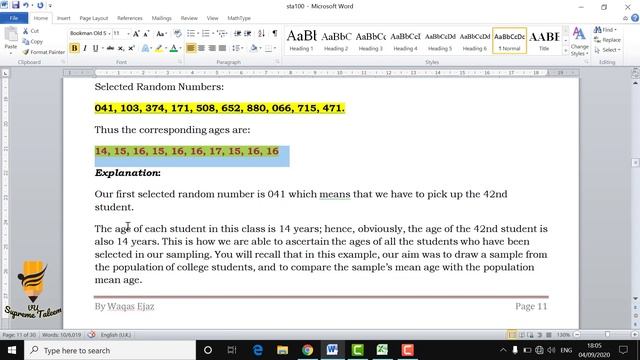Open the References tab
This screenshot has height=360, width=640.
pyautogui.click(x=130, y=18)
